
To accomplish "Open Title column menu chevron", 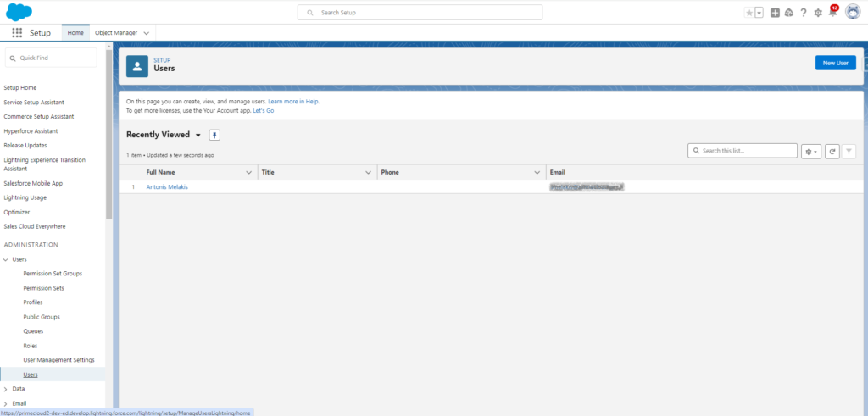I will click(x=368, y=173).
